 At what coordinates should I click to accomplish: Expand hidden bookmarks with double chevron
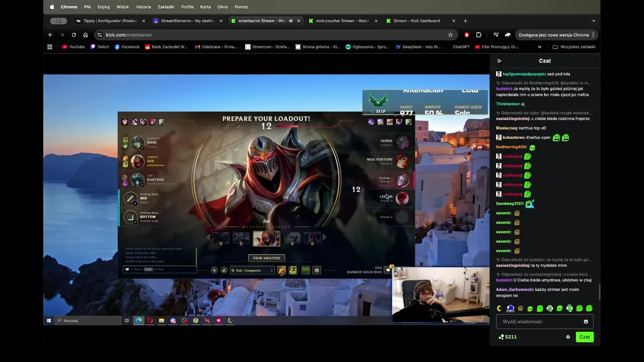(539, 47)
